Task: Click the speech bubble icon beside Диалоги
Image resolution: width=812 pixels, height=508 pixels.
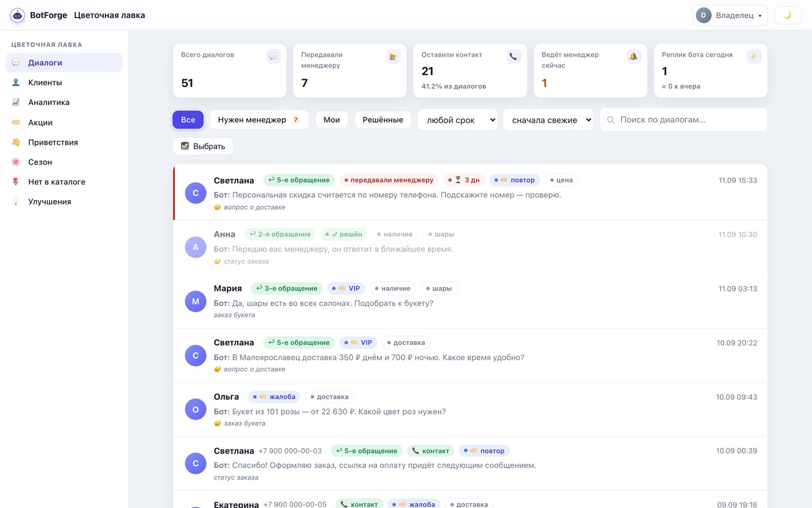Action: (x=16, y=62)
